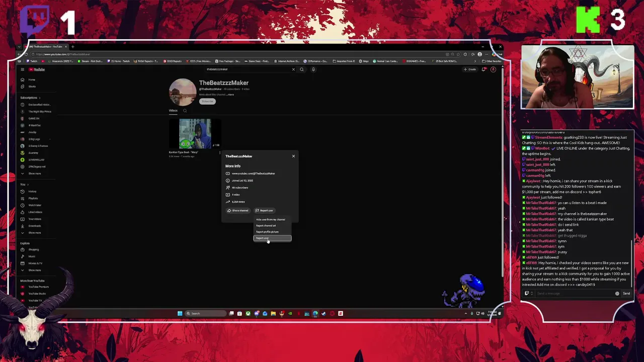Open KanKan Type Beat video thumbnail
This screenshot has height=362, width=644.
click(x=195, y=133)
